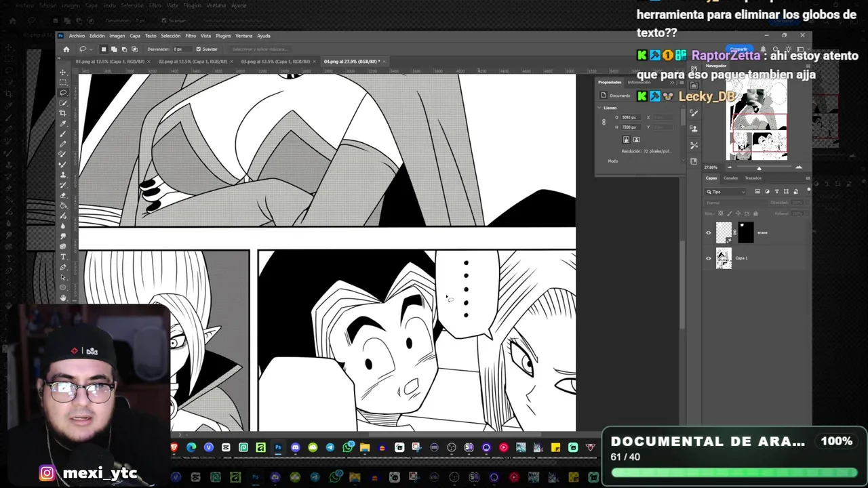The image size is (868, 488).
Task: Open Lasso tool preset dropdown arrow
Action: click(x=91, y=49)
